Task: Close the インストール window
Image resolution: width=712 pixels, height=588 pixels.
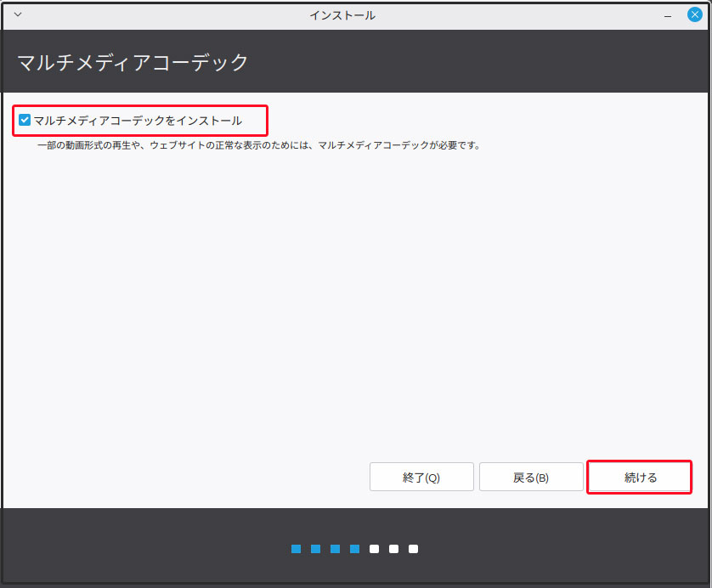Action: [695, 14]
